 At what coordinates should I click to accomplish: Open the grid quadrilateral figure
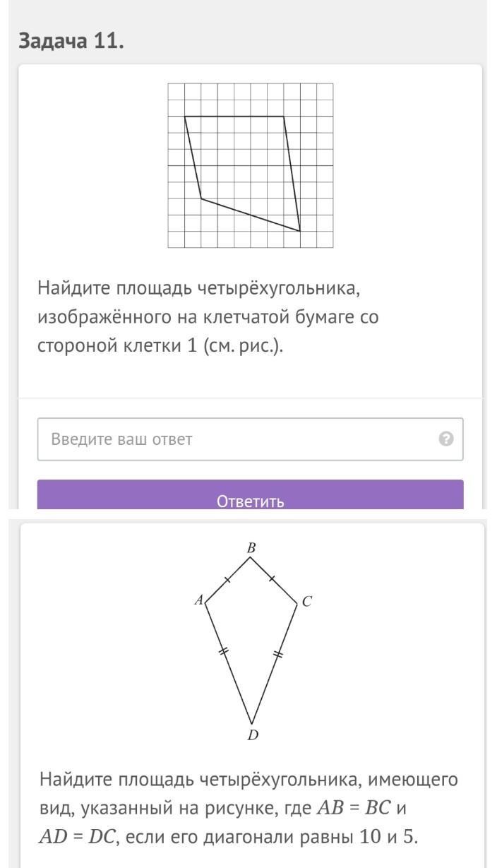(x=250, y=166)
